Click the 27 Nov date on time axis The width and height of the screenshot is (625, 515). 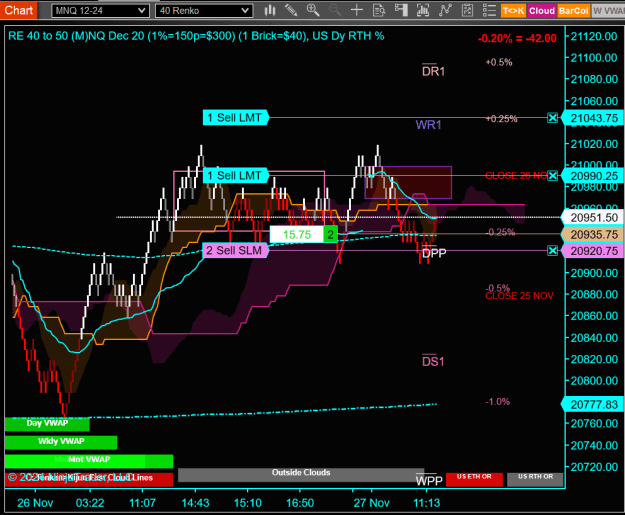click(371, 503)
